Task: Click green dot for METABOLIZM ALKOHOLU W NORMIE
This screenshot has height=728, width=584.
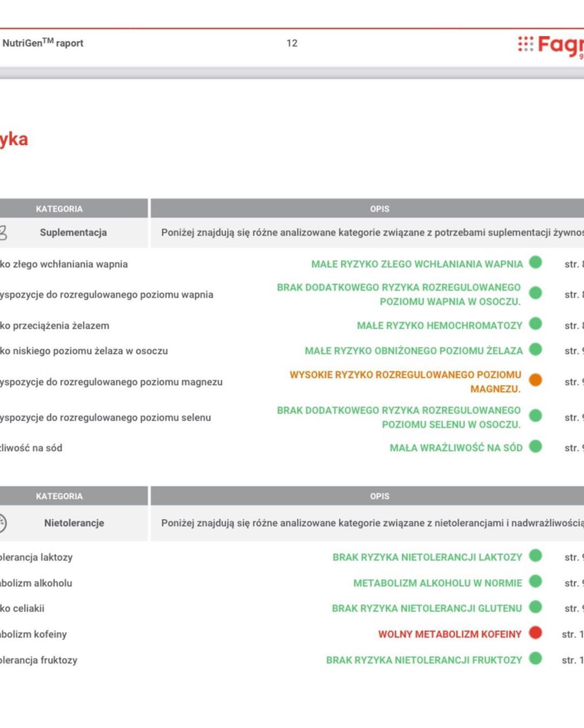Action: [535, 581]
